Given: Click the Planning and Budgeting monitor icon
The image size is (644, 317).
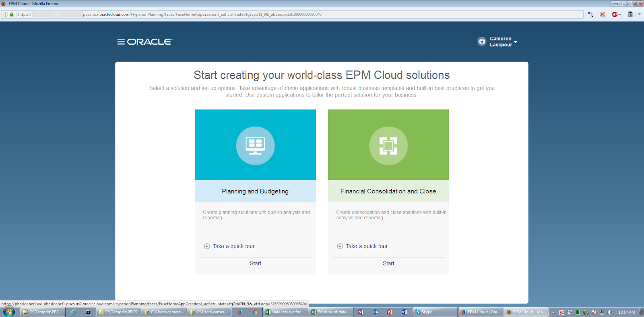Looking at the screenshot, I should coord(255,146).
